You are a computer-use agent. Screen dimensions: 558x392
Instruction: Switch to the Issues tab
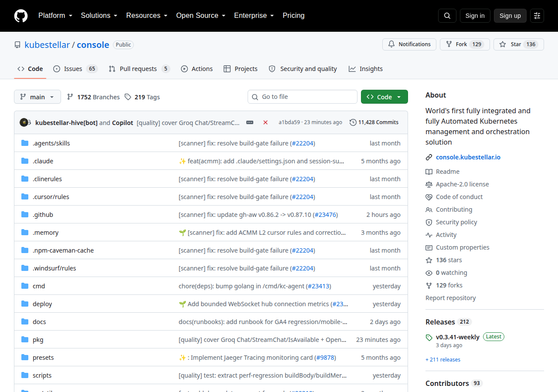tap(75, 69)
